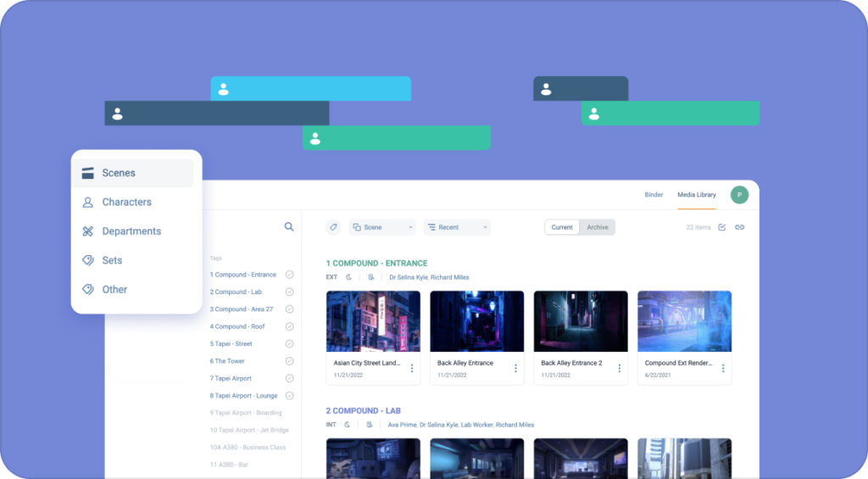
Task: Click the copy link icon
Action: pyautogui.click(x=739, y=227)
